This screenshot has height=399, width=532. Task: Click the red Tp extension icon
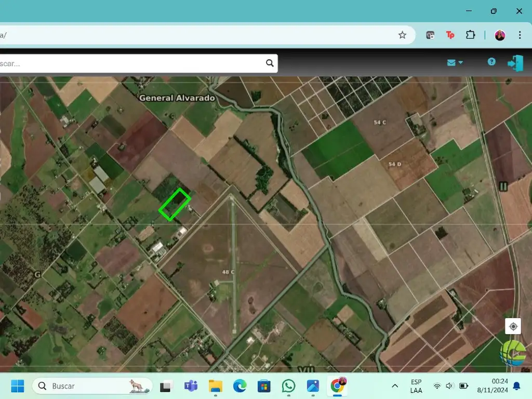point(450,35)
